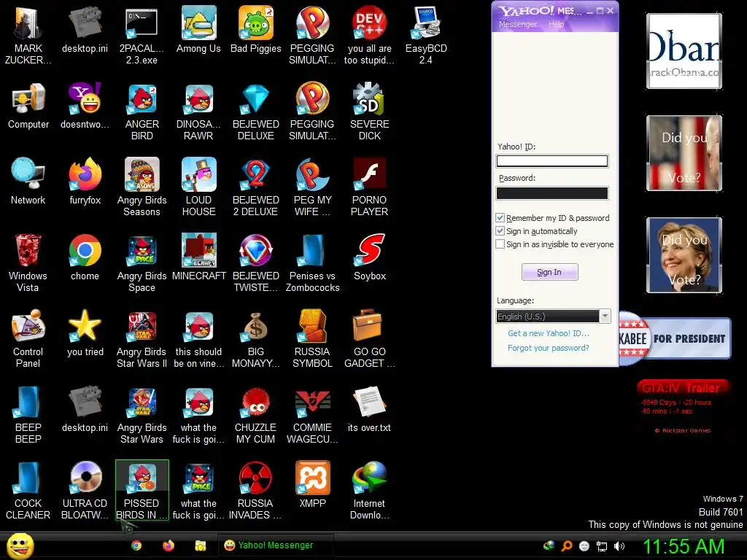Open Firefox from the taskbar
747x560 pixels.
[169, 545]
